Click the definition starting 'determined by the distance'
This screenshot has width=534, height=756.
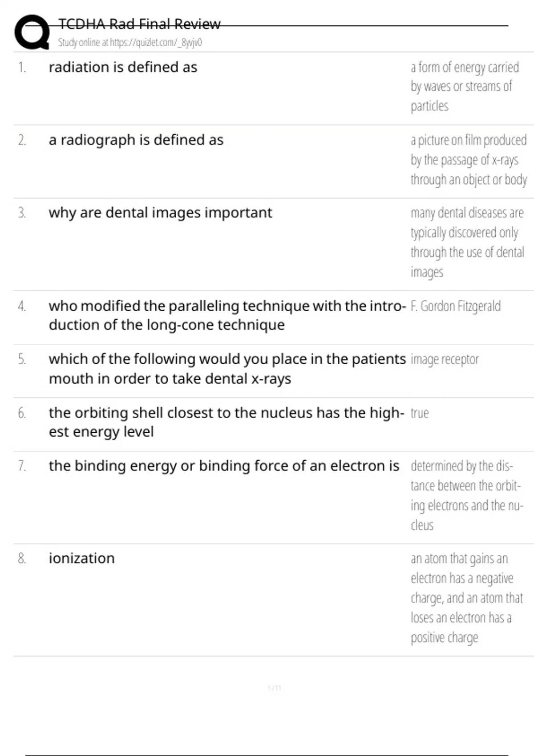tap(466, 495)
